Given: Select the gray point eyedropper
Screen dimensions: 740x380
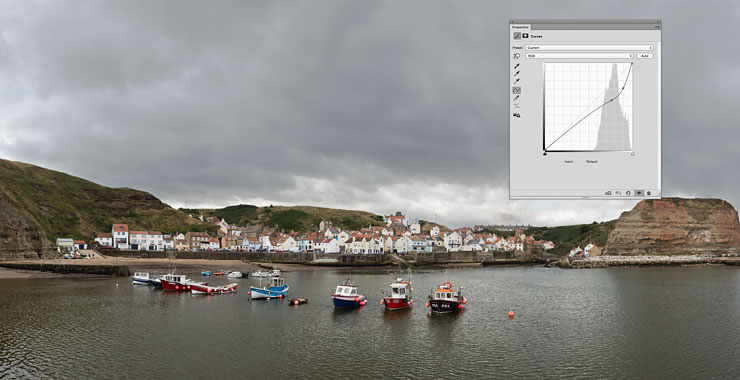Looking at the screenshot, I should click(x=517, y=74).
